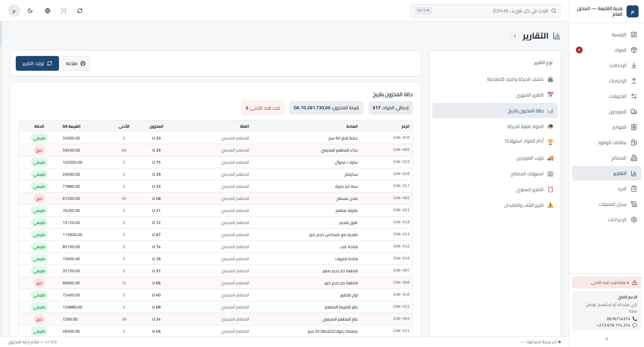Viewport: 644px width, 347px height.
Task: Click the القيمة DA column header
Action: tap(71, 126)
